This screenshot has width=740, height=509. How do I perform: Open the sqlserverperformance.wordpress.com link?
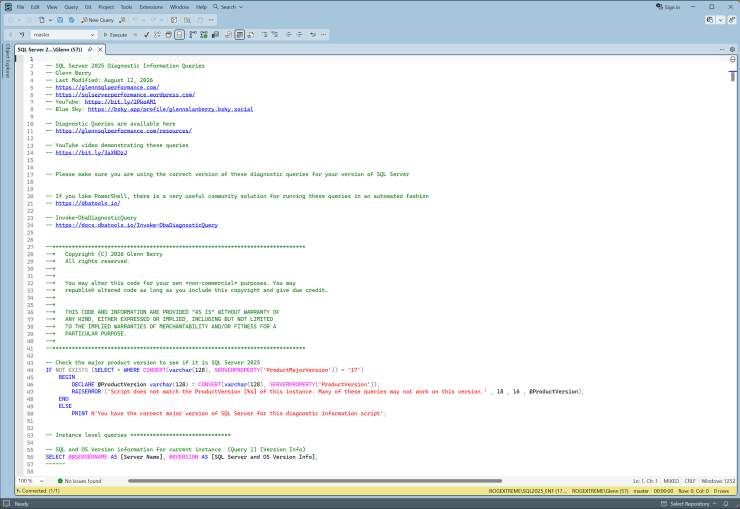click(x=125, y=94)
